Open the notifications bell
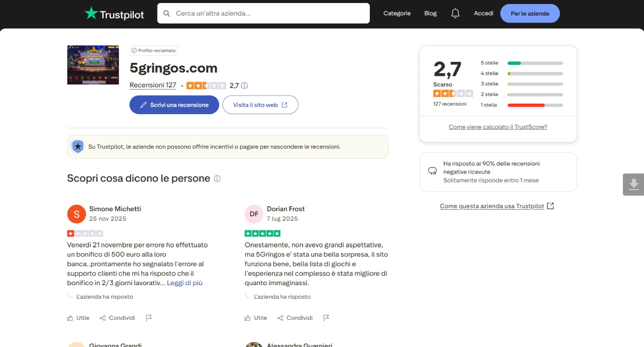Viewport: 644px width, 347px height. [455, 13]
